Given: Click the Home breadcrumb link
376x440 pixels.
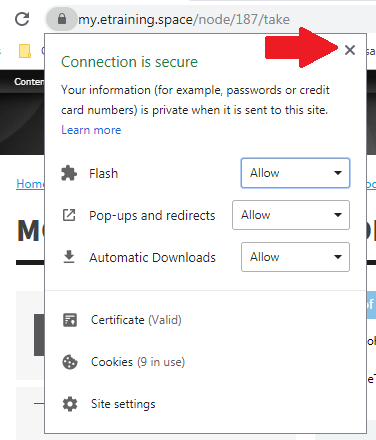Looking at the screenshot, I should point(30,184).
